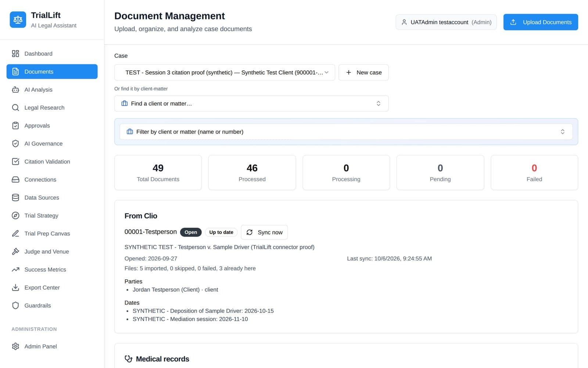Click the Approvals clipboard icon
Viewport: 588px width, 368px height.
tap(15, 125)
